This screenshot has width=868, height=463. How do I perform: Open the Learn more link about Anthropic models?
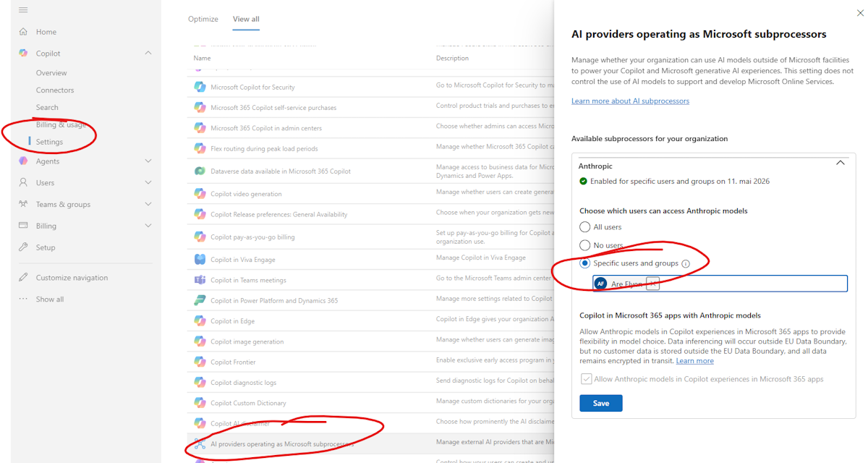tap(694, 361)
